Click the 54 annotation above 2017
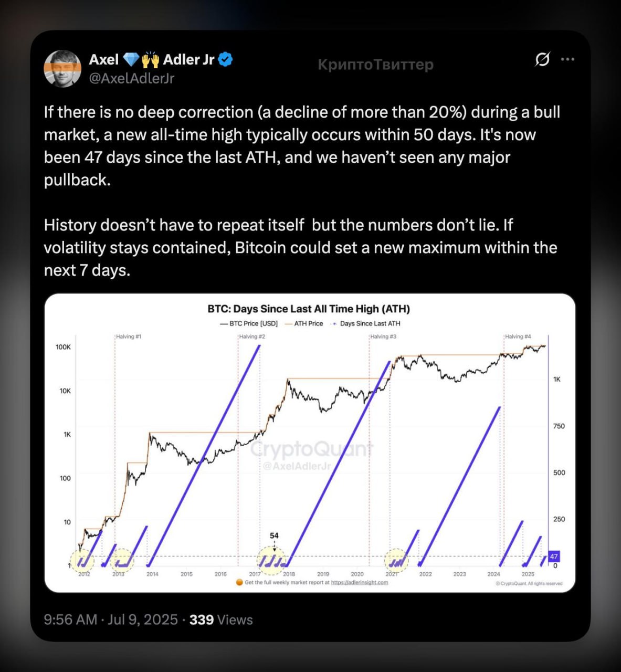Viewport: 621px width, 672px height. [274, 535]
